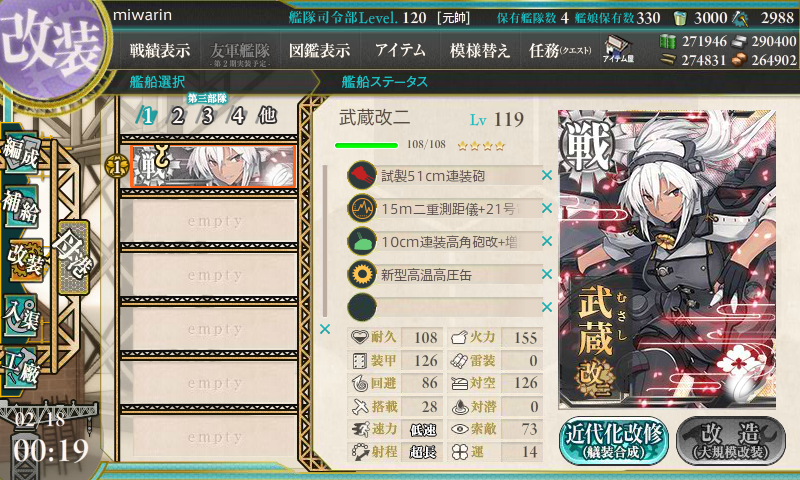Image resolution: width=800 pixels, height=480 pixels.
Task: Switch to fleet 2 tab
Action: pos(178,116)
